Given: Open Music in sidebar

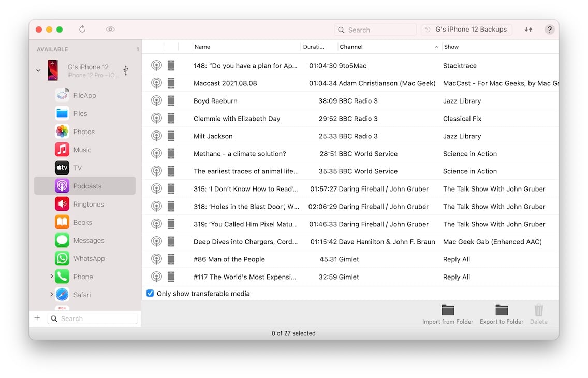Looking at the screenshot, I should coord(85,150).
